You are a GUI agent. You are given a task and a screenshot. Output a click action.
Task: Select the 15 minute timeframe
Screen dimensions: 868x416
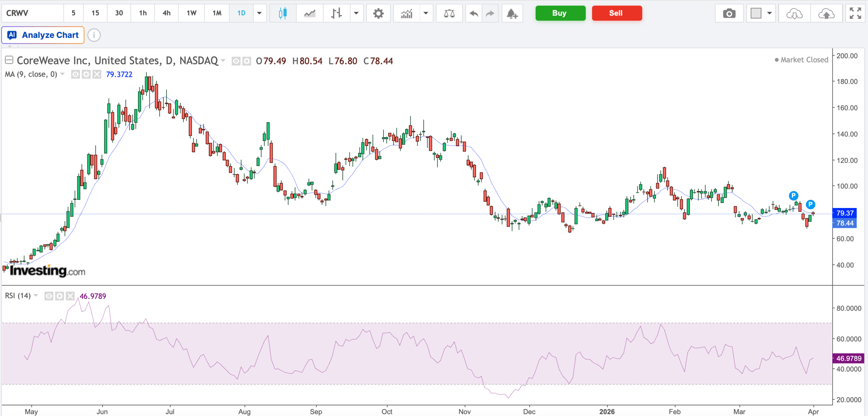click(x=95, y=13)
